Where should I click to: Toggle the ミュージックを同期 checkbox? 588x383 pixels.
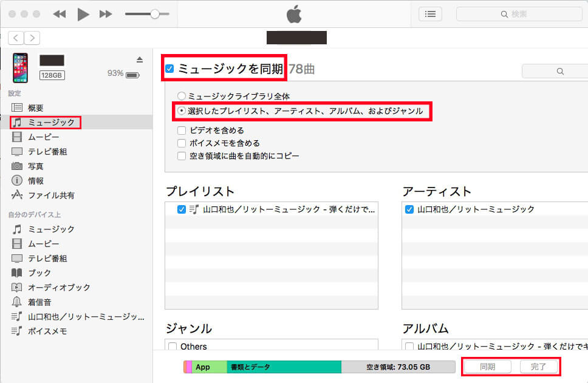pos(169,69)
